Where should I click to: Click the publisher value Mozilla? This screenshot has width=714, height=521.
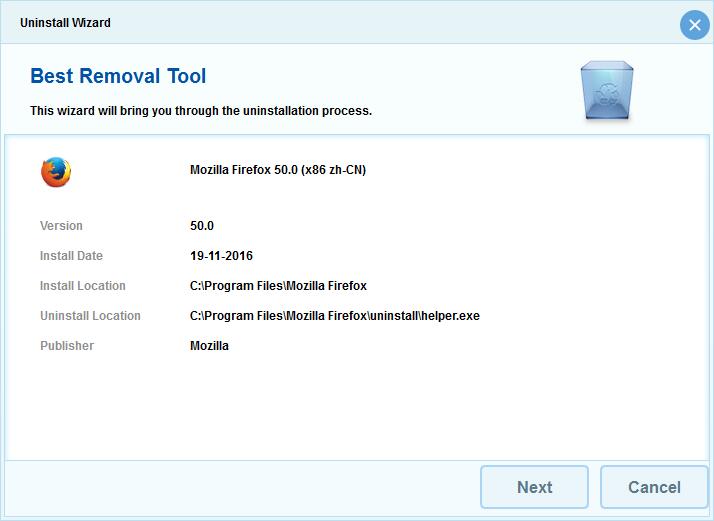point(209,346)
